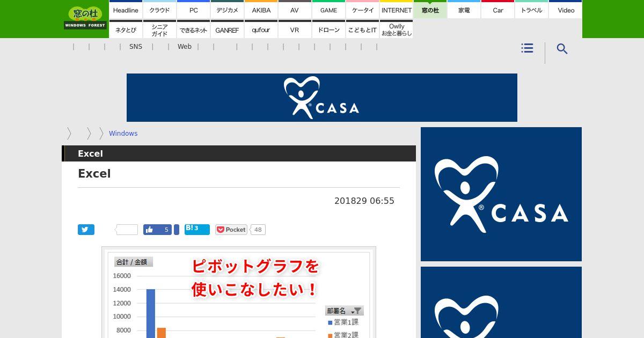This screenshot has width=644, height=338.
Task: Open the ドローン tab
Action: [x=328, y=29]
